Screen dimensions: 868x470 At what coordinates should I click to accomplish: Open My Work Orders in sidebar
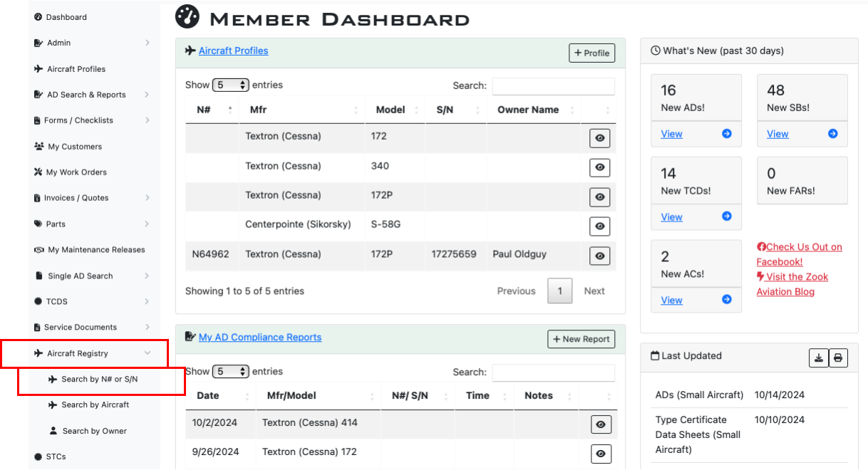pyautogui.click(x=76, y=172)
